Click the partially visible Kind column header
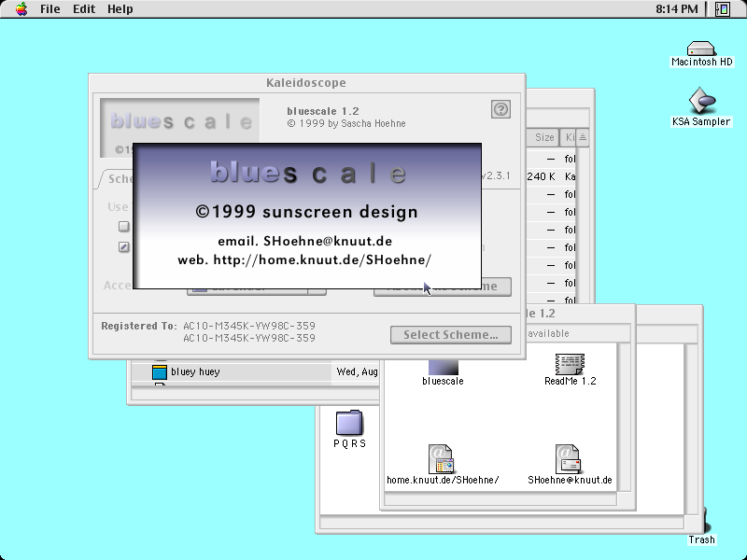 click(x=568, y=137)
